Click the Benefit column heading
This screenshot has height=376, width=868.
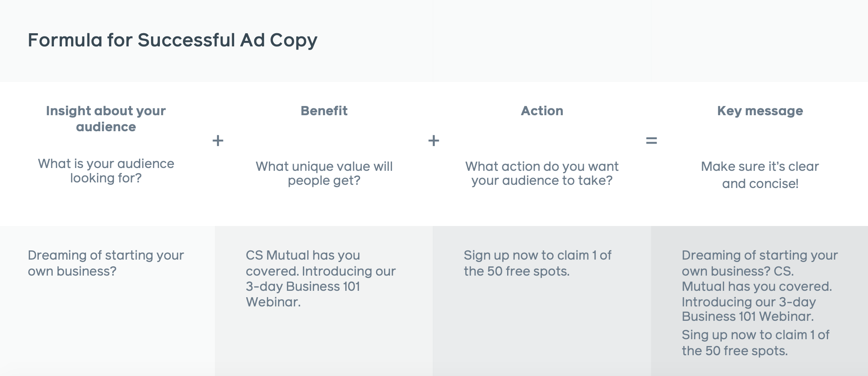[324, 111]
